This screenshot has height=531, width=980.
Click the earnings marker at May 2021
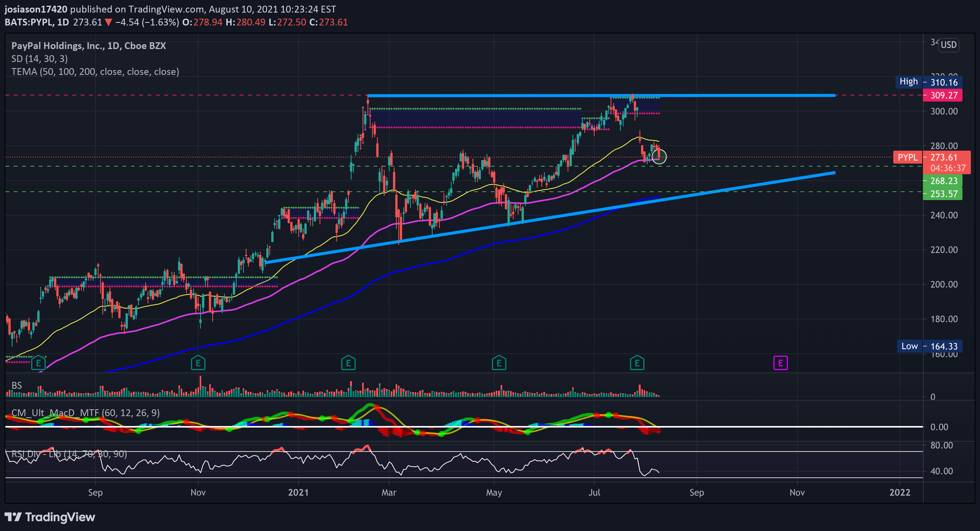(x=499, y=363)
